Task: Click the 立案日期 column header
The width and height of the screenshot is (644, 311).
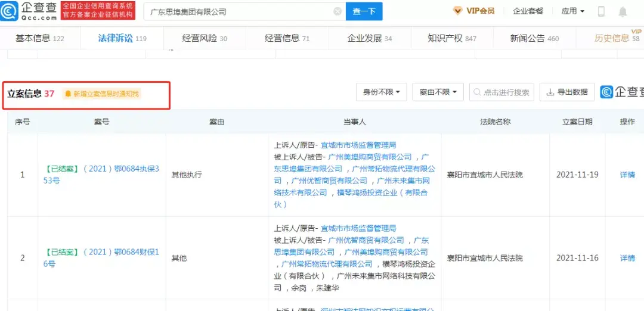Action: (577, 122)
